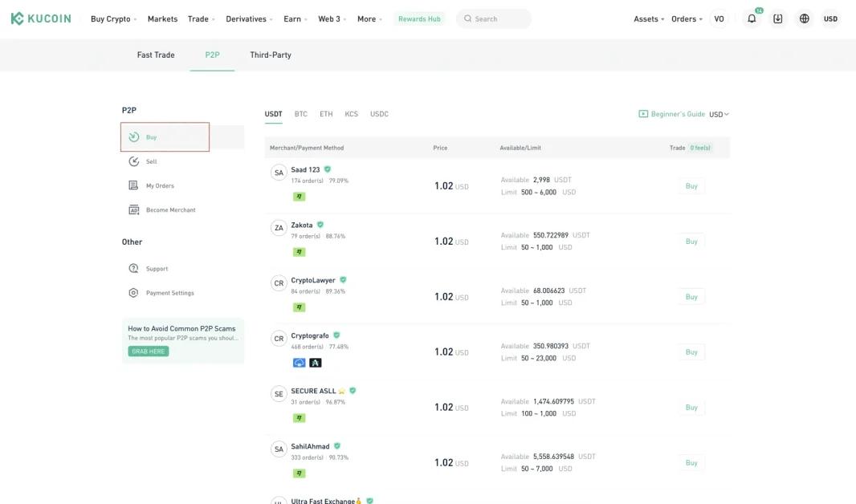Click Saad 123 payment method icon
Viewport: 856px width, 504px height.
pyautogui.click(x=300, y=197)
